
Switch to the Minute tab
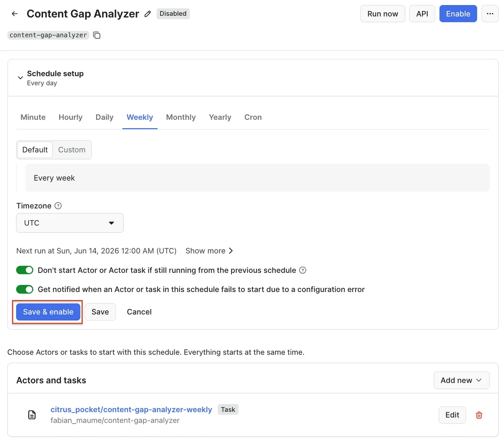pos(33,117)
